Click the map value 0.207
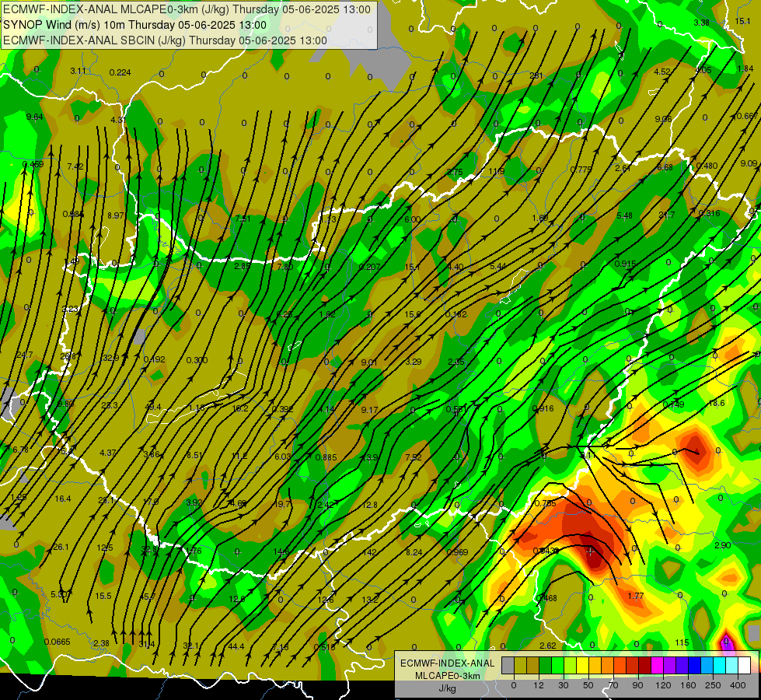The image size is (761, 700). (370, 267)
